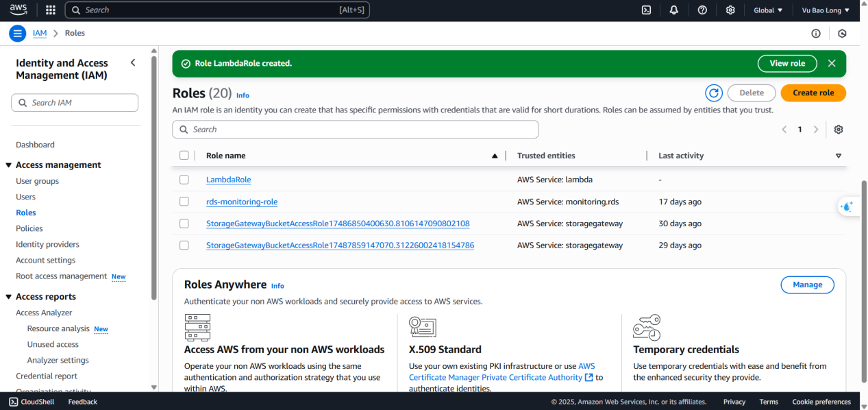
Task: Toggle the hamburger navigation menu icon
Action: [x=18, y=33]
